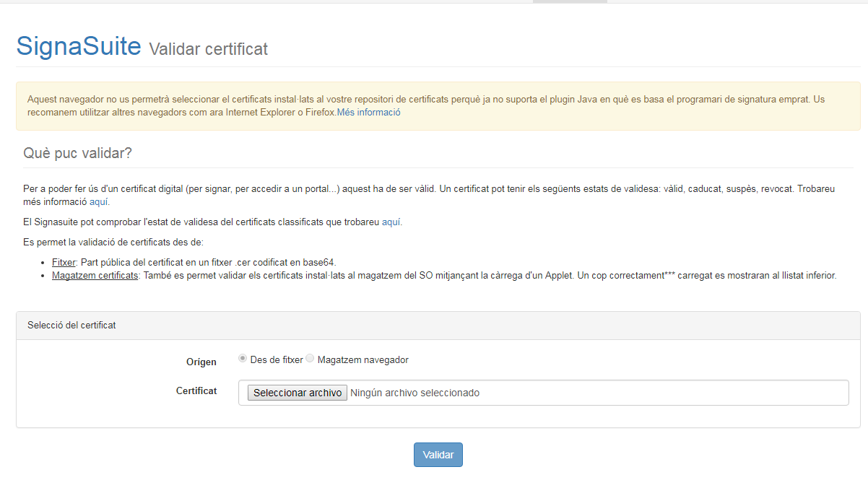Click the "Què puc validar?" heading
868x480 pixels.
(78, 154)
